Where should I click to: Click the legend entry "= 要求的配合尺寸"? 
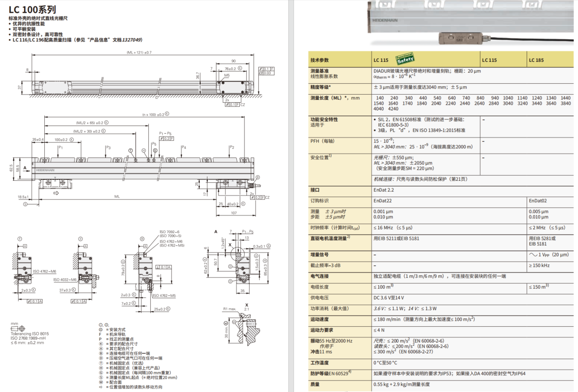122,343
